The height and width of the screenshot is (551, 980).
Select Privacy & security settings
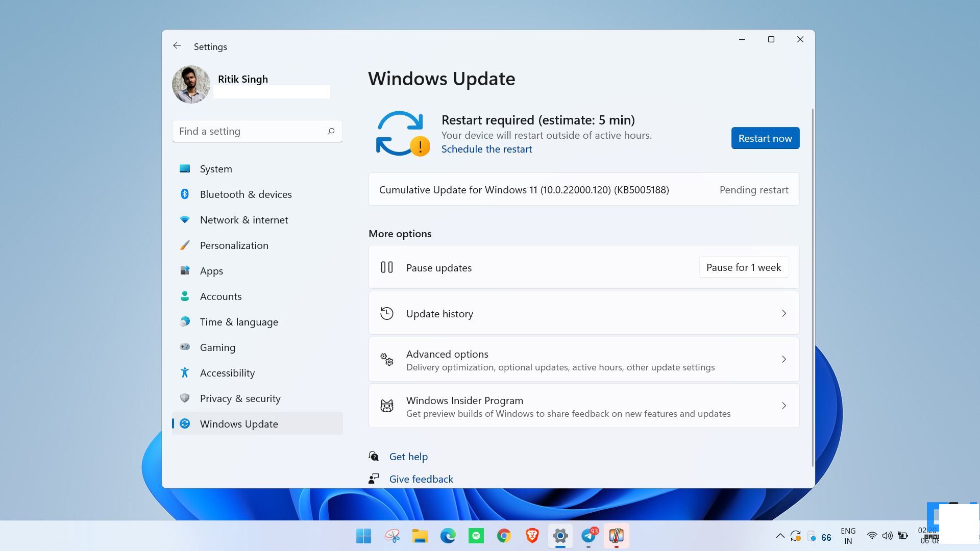pos(240,397)
